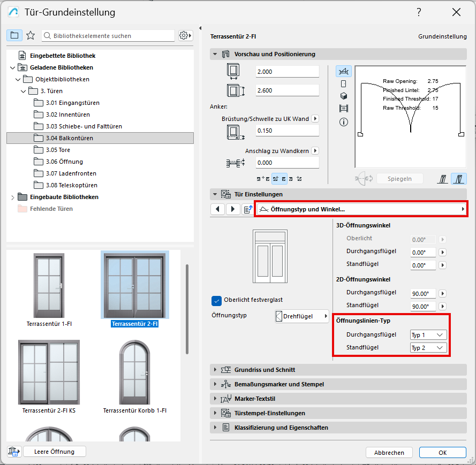The width and height of the screenshot is (476, 465).
Task: Open library search settings gear menu
Action: (x=185, y=35)
